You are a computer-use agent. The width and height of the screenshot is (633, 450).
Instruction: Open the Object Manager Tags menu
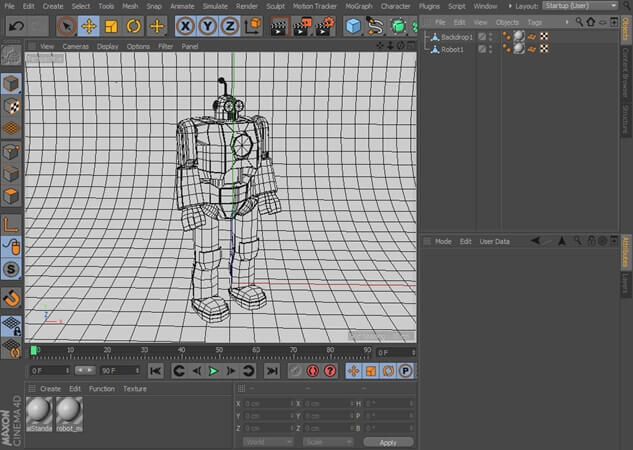[534, 22]
